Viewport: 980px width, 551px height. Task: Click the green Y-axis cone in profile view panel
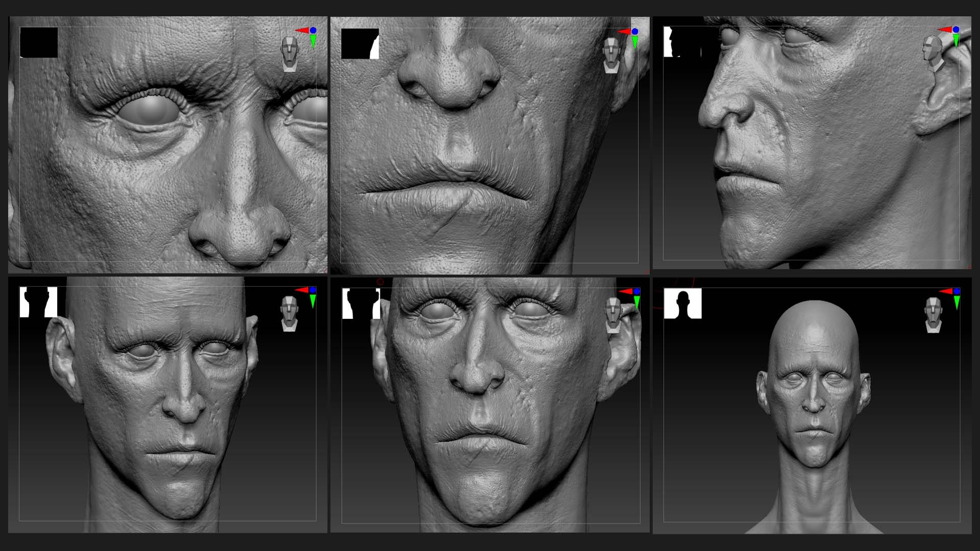[x=956, y=41]
